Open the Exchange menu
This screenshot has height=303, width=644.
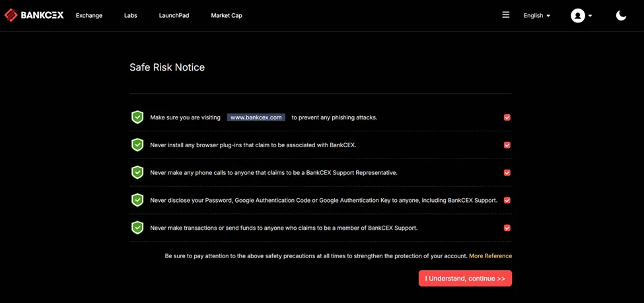(89, 16)
